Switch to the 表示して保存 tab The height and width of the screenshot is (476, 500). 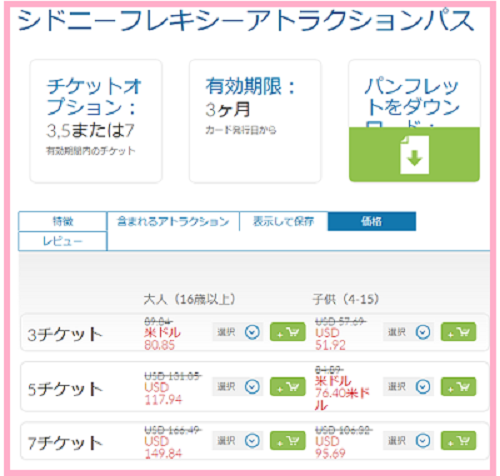(283, 221)
